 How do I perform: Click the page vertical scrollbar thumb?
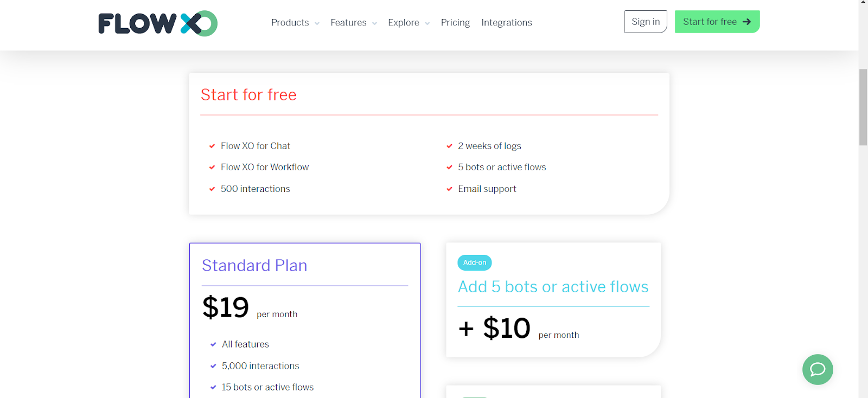(x=863, y=107)
